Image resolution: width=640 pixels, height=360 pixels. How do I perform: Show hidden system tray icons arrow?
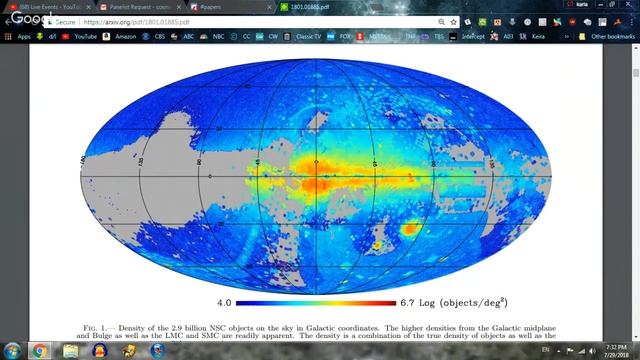[x=558, y=351]
